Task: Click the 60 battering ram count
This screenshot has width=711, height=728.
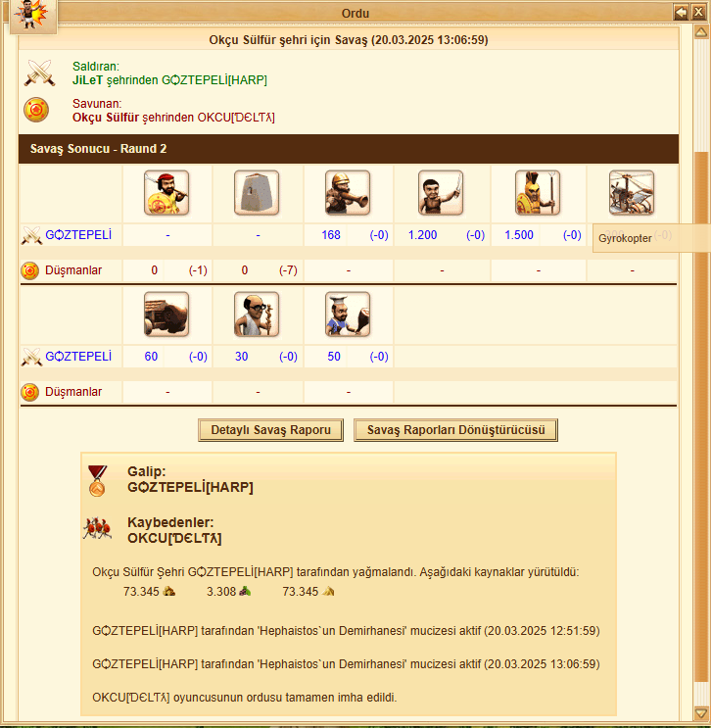Action: [151, 357]
